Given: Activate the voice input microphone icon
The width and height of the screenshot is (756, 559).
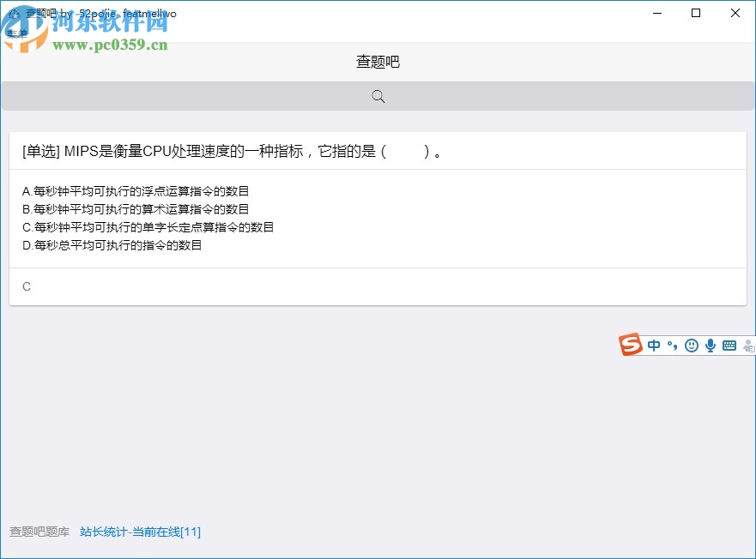Looking at the screenshot, I should click(x=710, y=346).
